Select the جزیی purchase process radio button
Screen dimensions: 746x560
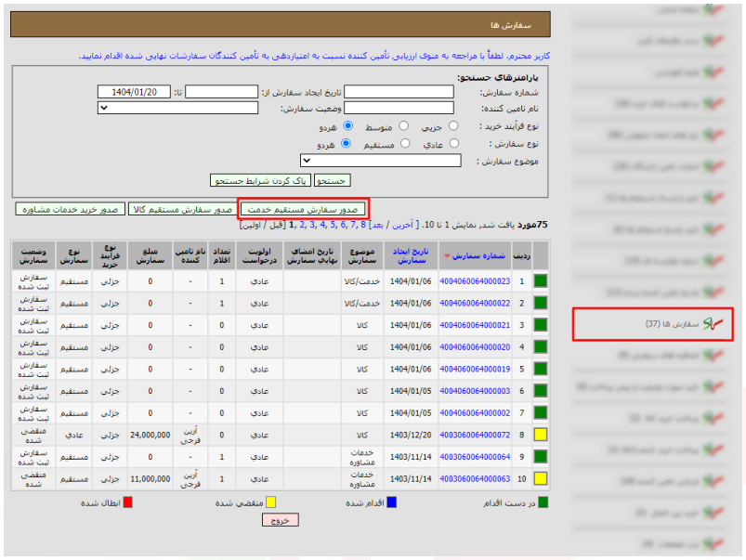click(453, 125)
